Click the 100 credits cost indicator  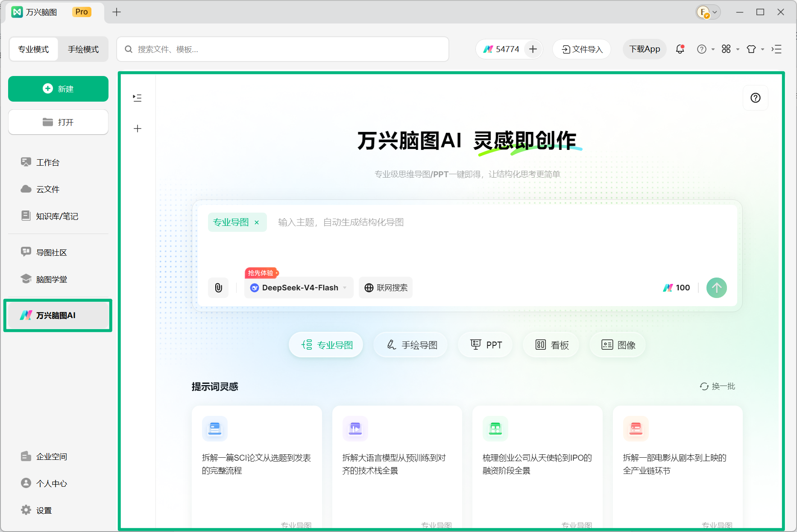[x=677, y=288]
